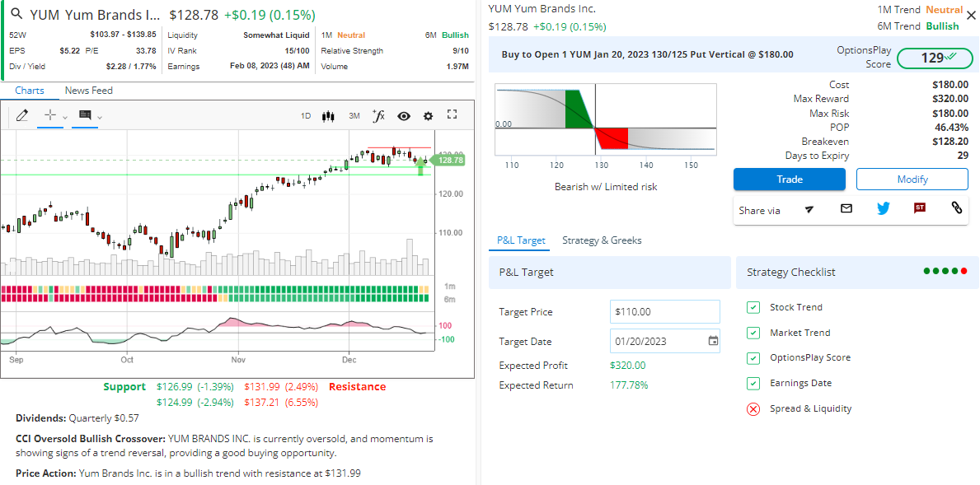Click the Expected Return 177.78% value

pos(629,385)
